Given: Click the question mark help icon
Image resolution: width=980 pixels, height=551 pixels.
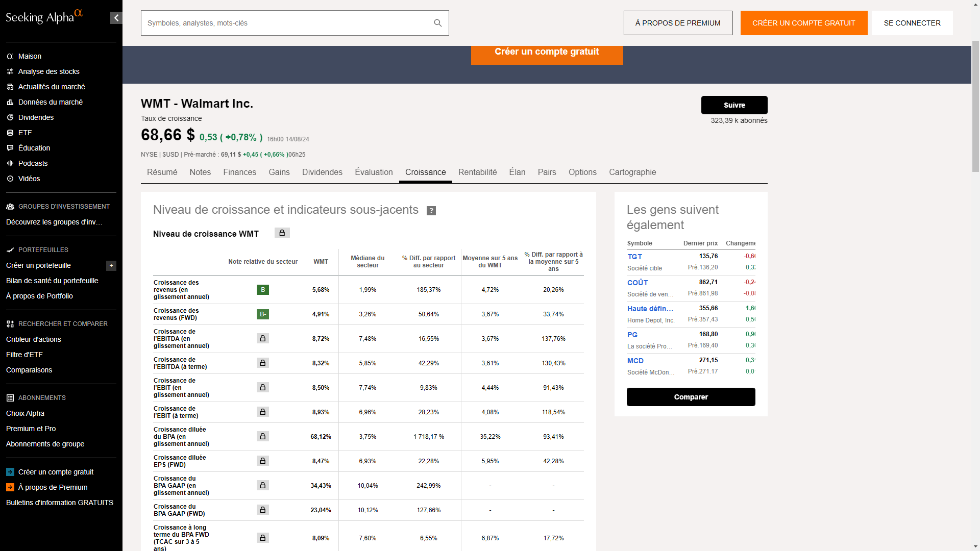Looking at the screenshot, I should (x=431, y=211).
